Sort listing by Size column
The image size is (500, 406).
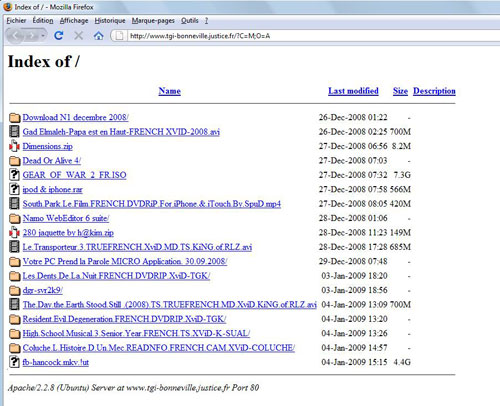(x=400, y=91)
